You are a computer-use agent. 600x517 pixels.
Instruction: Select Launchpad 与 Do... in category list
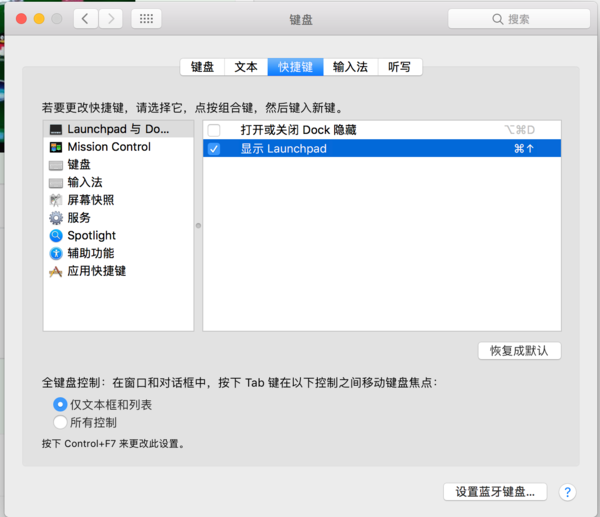pos(119,129)
